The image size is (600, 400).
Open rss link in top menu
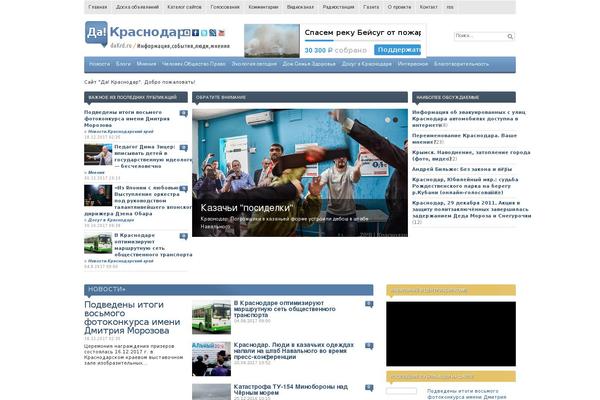[450, 7]
